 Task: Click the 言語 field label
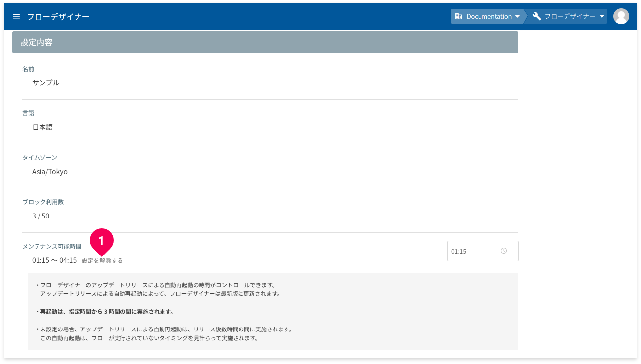coord(28,113)
